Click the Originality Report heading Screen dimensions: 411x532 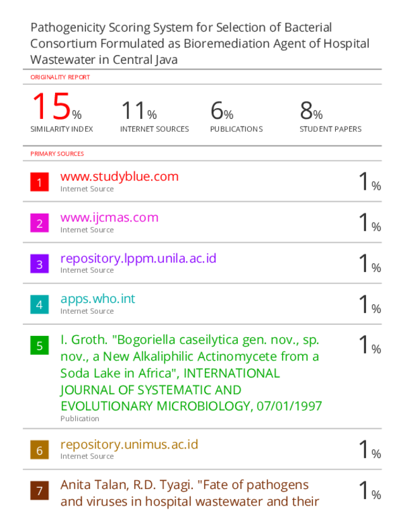click(60, 77)
